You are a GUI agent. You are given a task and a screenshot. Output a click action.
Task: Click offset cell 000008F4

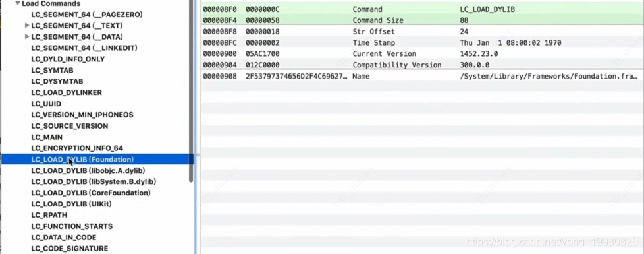(220, 20)
